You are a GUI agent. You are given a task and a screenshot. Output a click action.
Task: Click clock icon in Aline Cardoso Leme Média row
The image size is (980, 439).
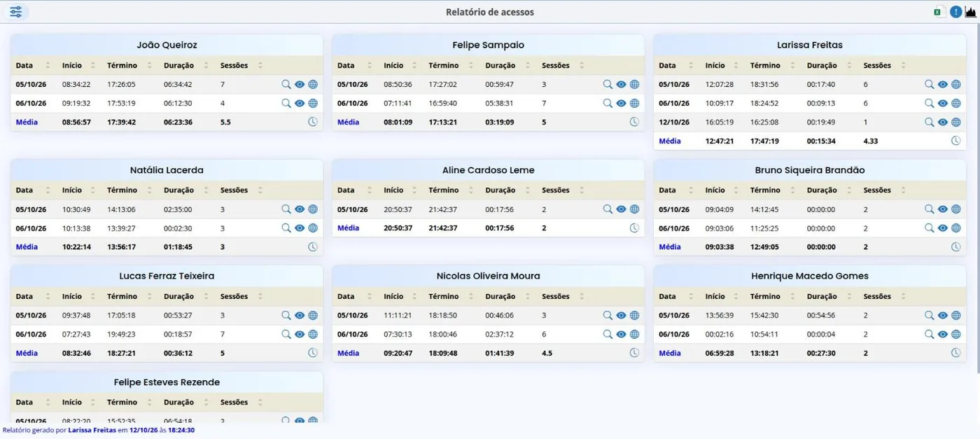coord(634,228)
